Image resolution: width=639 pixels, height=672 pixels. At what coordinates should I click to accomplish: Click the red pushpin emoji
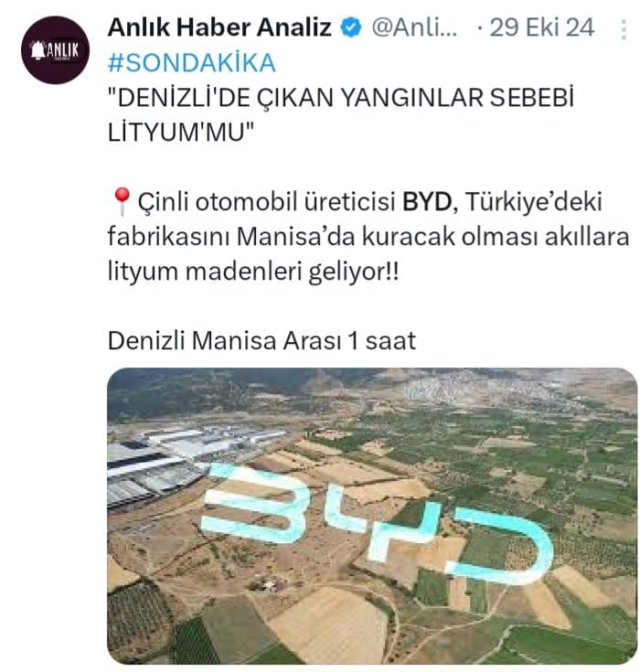(122, 201)
